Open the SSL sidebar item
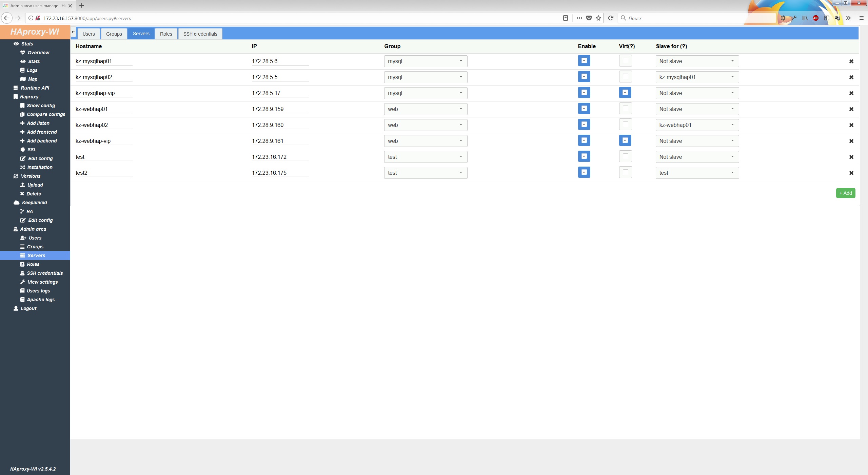This screenshot has height=475, width=868. 32,150
